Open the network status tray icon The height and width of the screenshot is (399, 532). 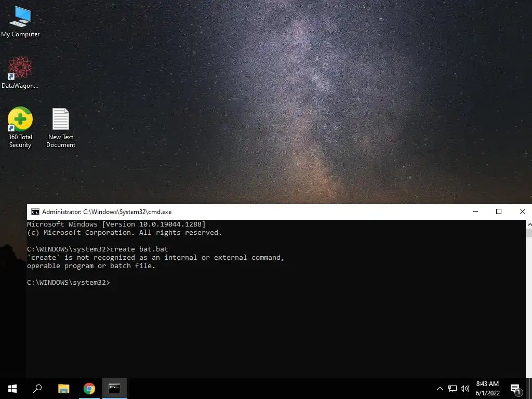click(453, 389)
